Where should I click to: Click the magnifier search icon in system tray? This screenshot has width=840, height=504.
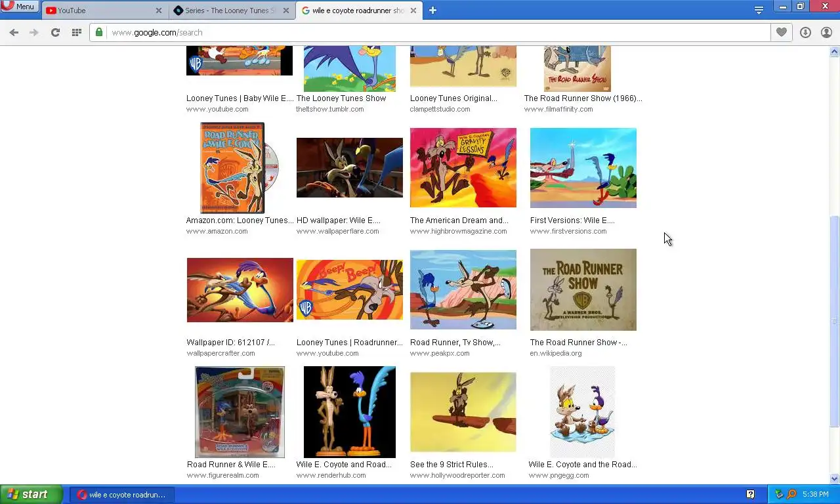tap(791, 494)
